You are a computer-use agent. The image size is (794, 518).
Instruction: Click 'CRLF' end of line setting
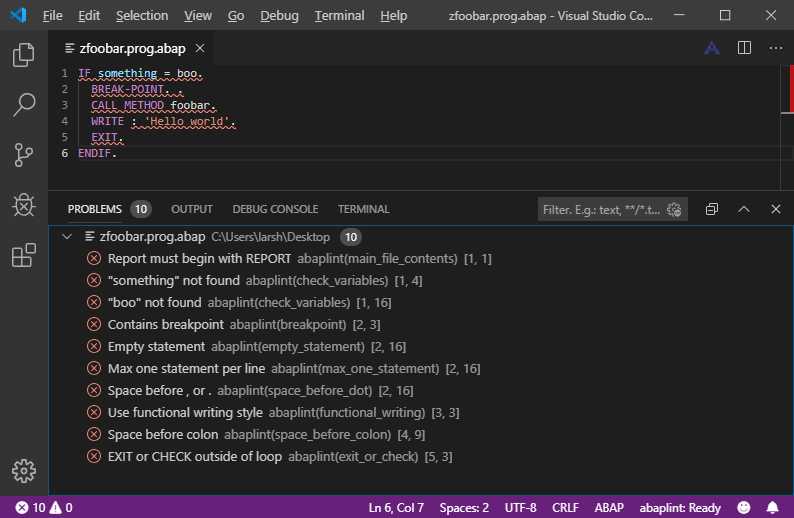coord(565,507)
